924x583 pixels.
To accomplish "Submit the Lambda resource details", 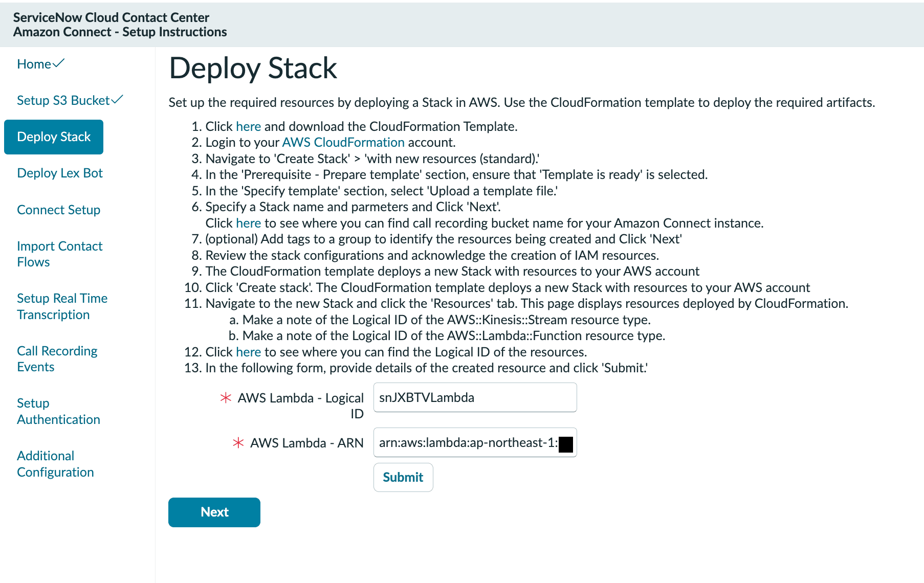I will (x=403, y=477).
